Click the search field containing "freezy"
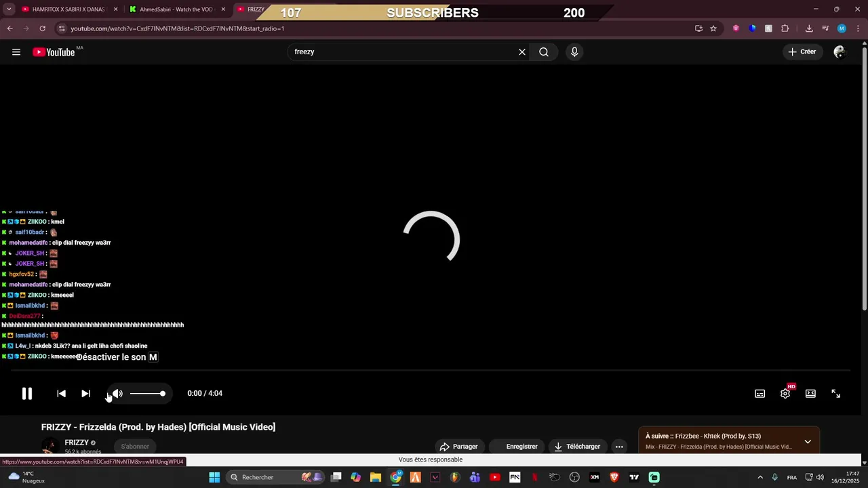Viewport: 868px width, 488px height. pyautogui.click(x=403, y=52)
